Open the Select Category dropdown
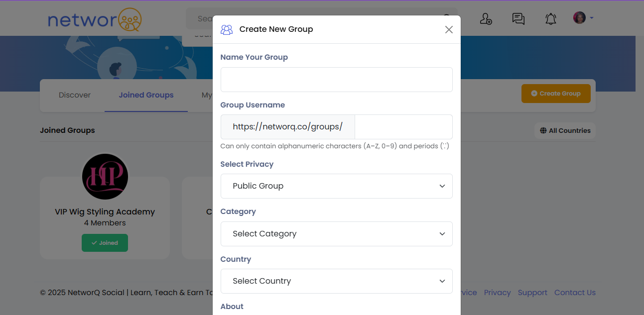 336,234
